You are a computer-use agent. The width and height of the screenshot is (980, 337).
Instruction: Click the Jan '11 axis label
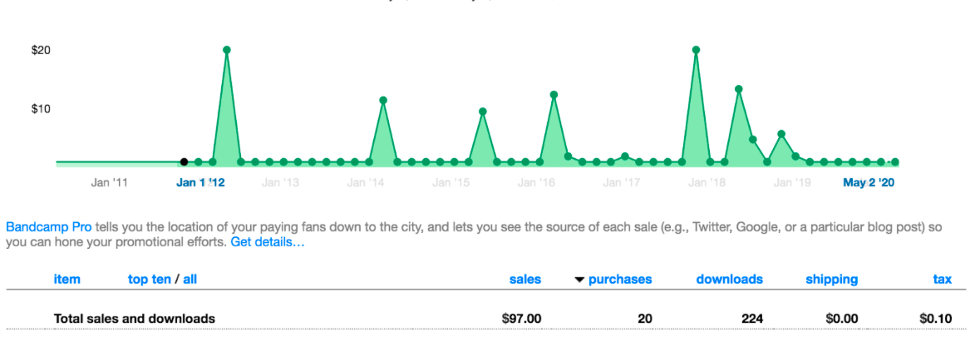coord(109,182)
